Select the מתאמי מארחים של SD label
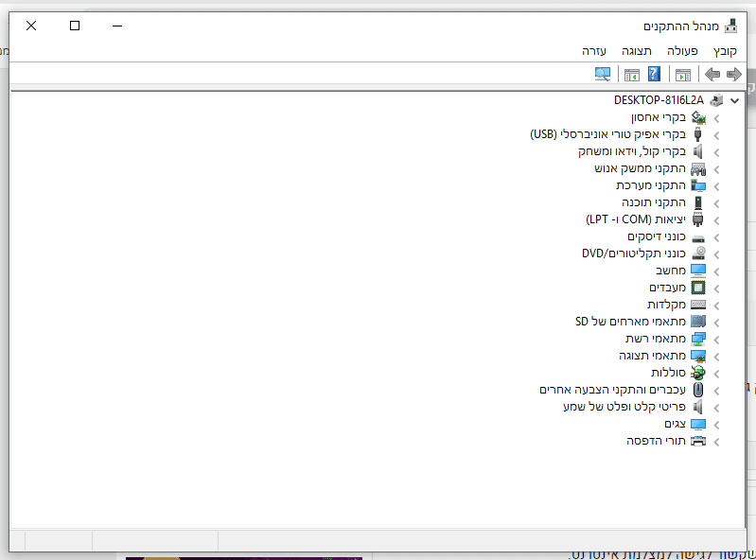Screen dimensions: 756x560 pos(630,322)
